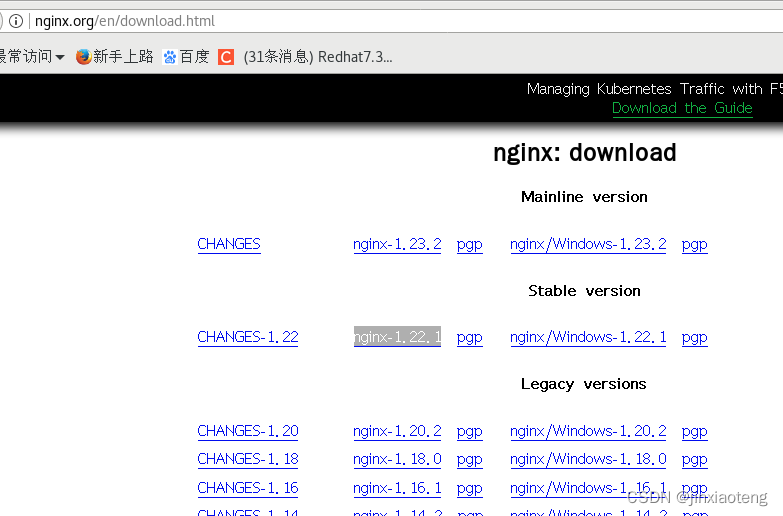Open CHANGES-1.18 link

tap(248, 459)
